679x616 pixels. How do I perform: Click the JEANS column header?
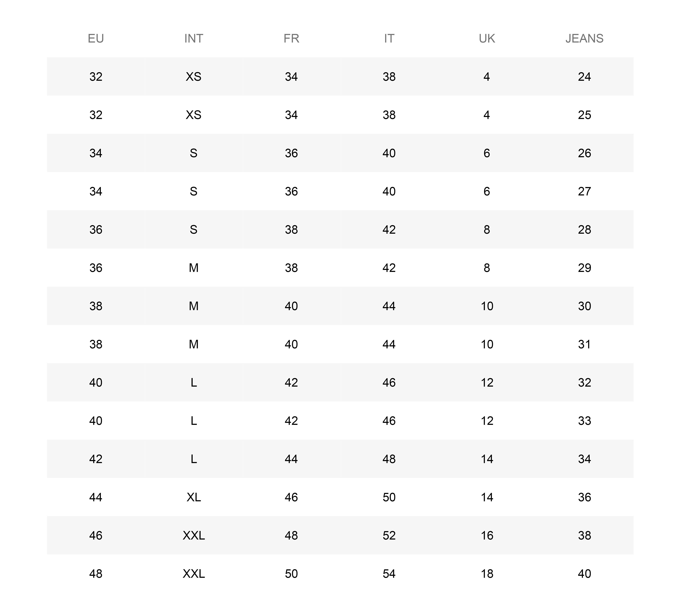pyautogui.click(x=584, y=38)
